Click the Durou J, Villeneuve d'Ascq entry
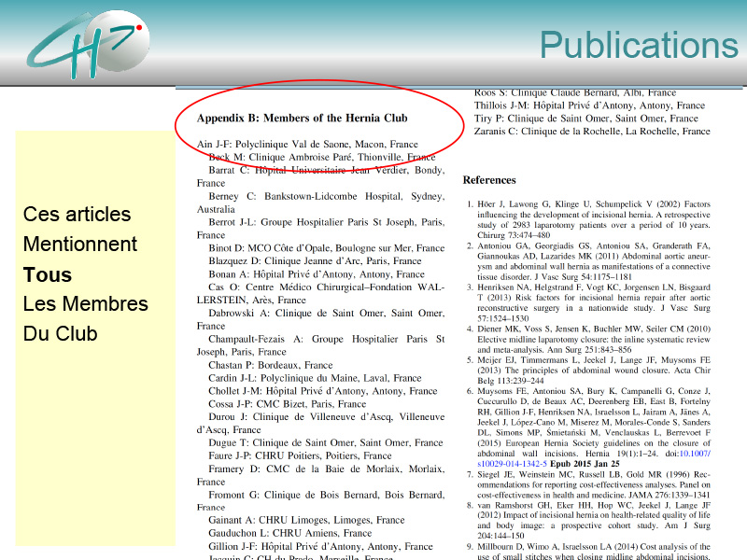The width and height of the screenshot is (747, 560). tap(320, 424)
